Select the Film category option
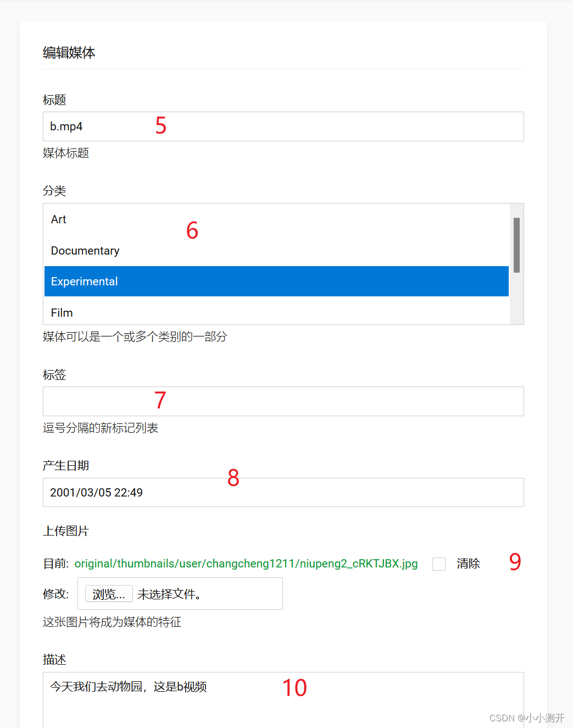 (x=276, y=312)
